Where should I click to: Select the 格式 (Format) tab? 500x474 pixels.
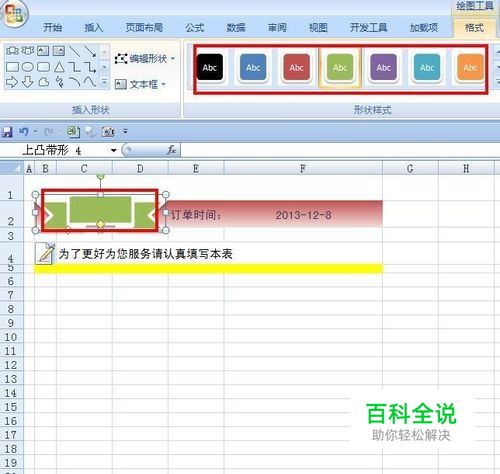click(x=474, y=27)
